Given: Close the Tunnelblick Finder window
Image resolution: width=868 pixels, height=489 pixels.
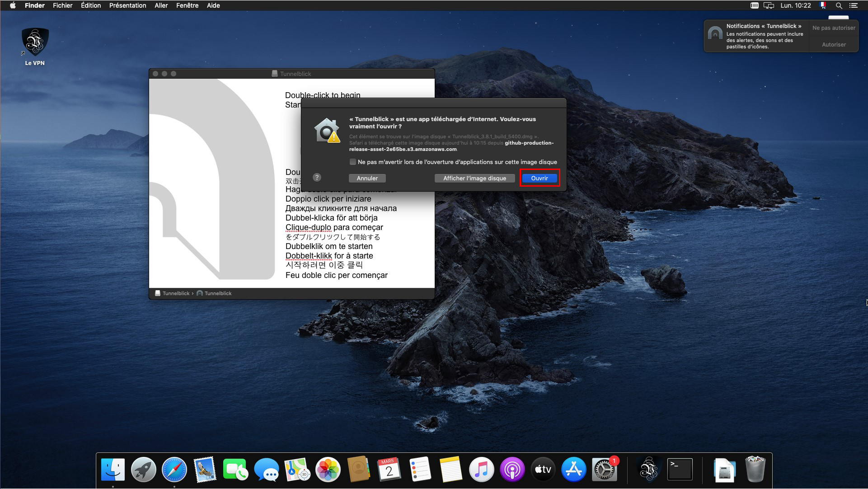Looking at the screenshot, I should [155, 74].
